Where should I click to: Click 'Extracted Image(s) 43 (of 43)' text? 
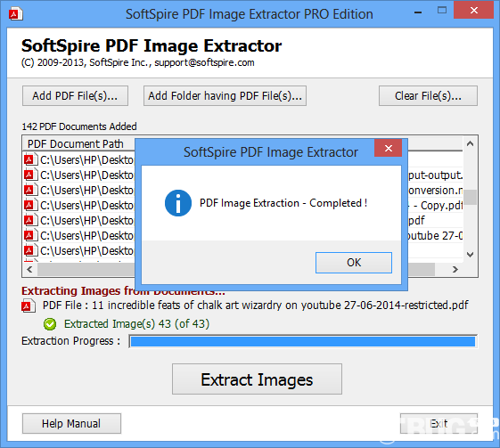click(x=136, y=323)
